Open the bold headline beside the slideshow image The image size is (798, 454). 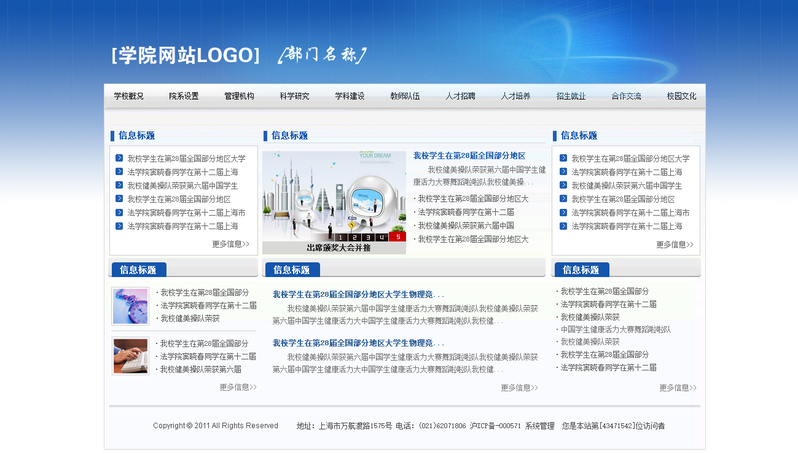pyautogui.click(x=469, y=156)
